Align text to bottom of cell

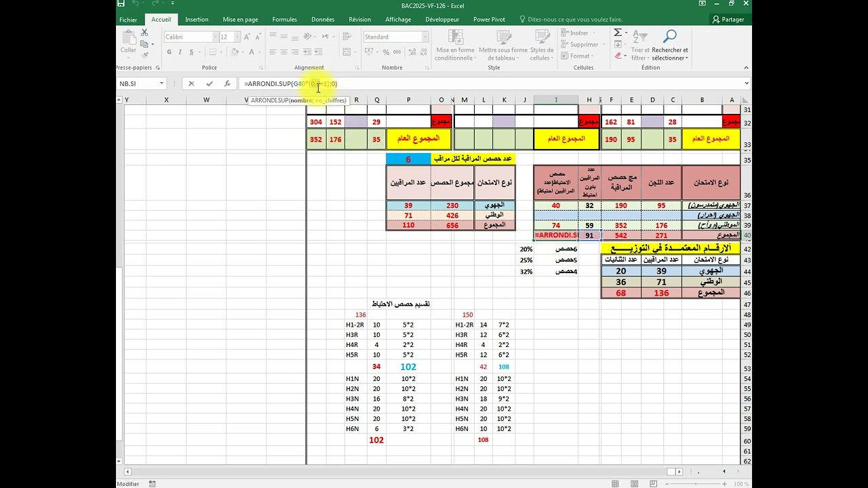coord(295,37)
